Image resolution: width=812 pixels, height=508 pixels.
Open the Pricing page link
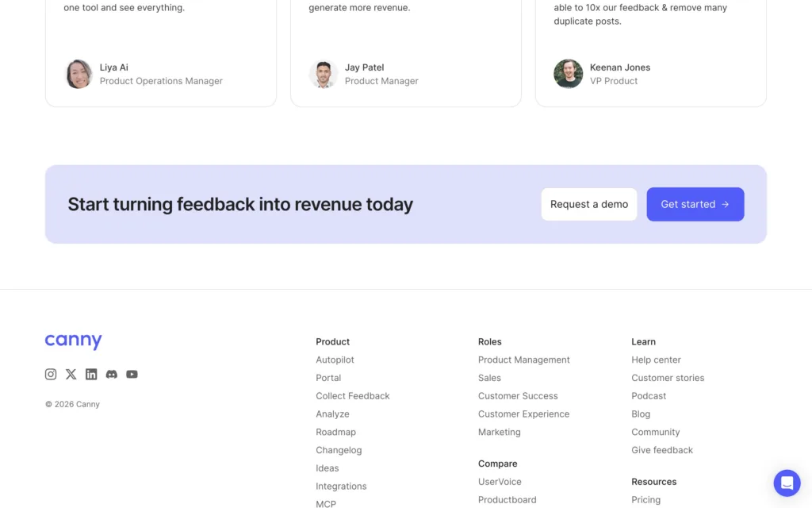(x=645, y=500)
